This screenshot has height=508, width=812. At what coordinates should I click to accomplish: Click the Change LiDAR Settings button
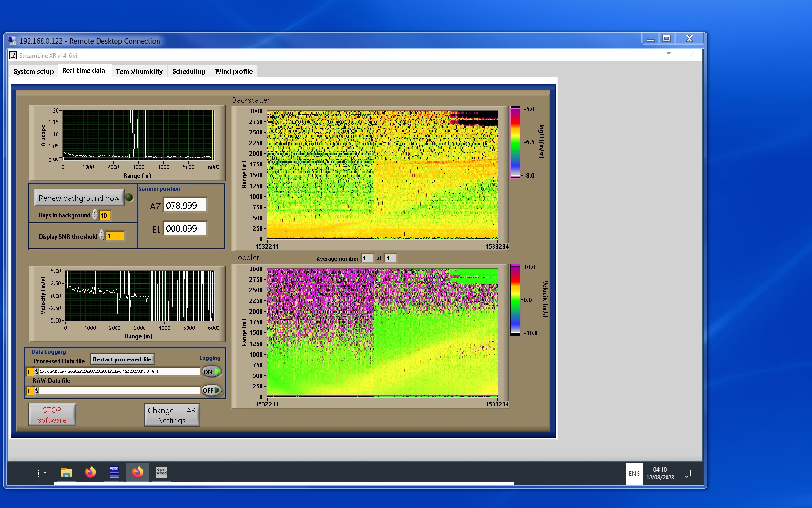pyautogui.click(x=172, y=415)
